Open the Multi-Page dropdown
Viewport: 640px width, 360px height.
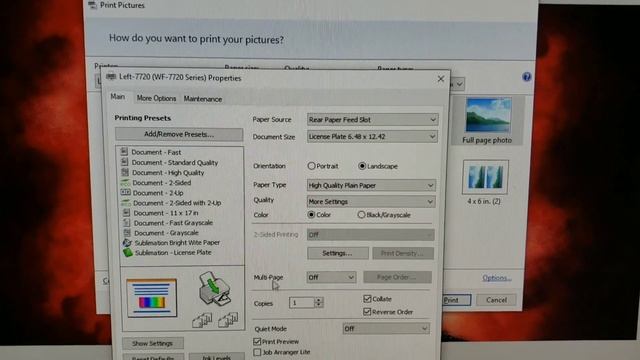(331, 277)
